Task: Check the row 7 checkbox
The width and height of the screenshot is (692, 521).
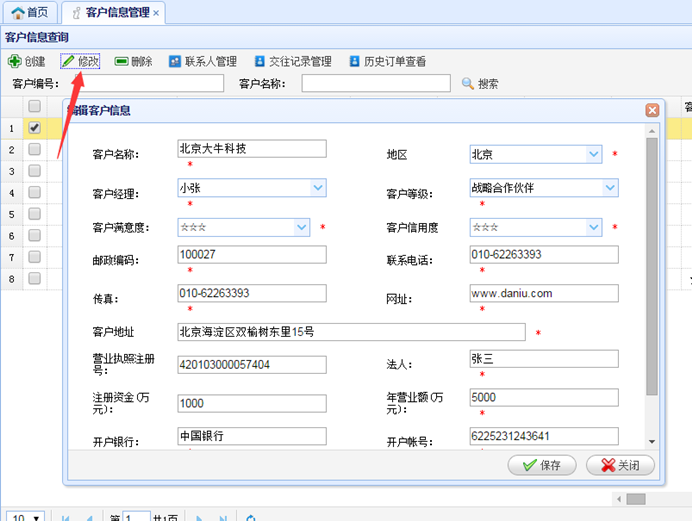Action: [x=34, y=257]
